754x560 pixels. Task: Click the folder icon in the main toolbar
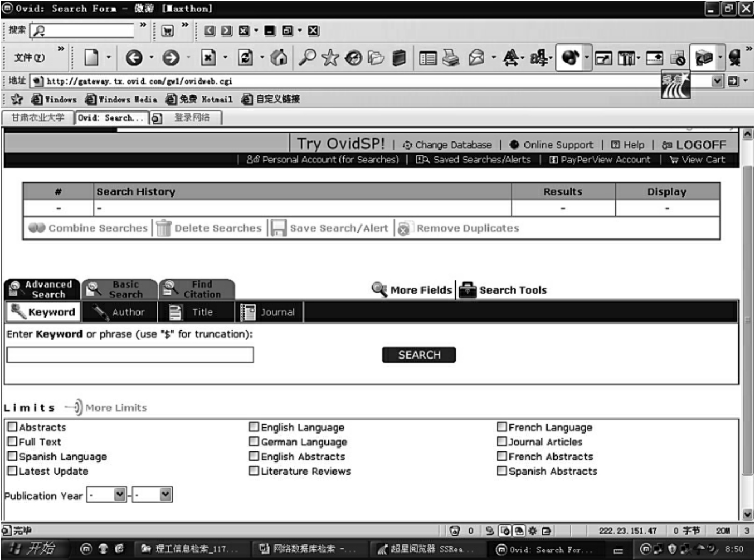(x=376, y=57)
